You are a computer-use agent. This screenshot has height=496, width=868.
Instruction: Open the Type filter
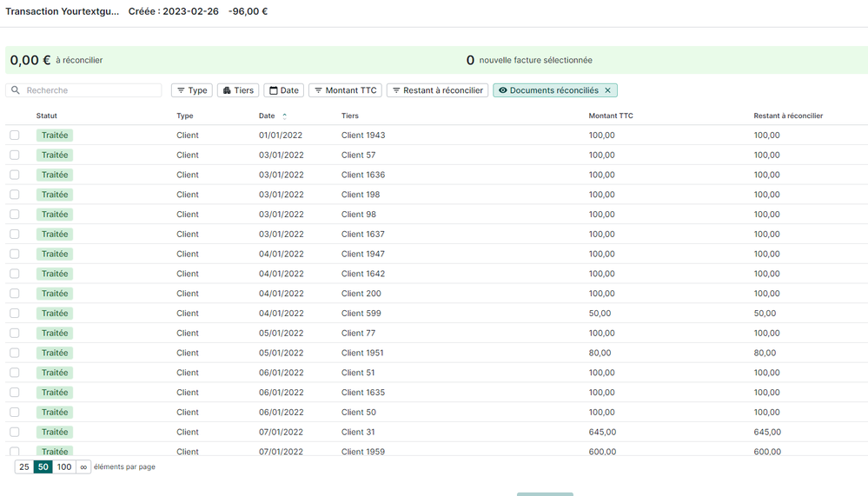191,90
